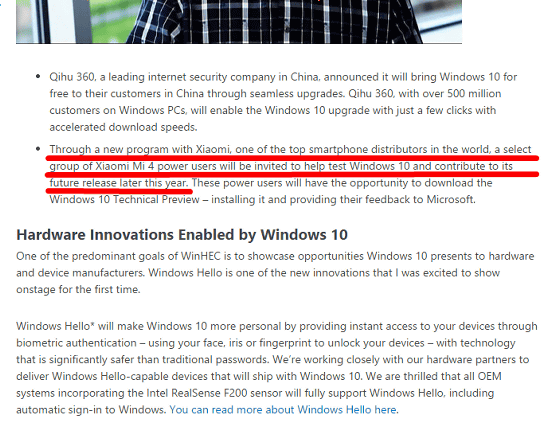Click 'automatic sign-in to Windows' text

91,410
